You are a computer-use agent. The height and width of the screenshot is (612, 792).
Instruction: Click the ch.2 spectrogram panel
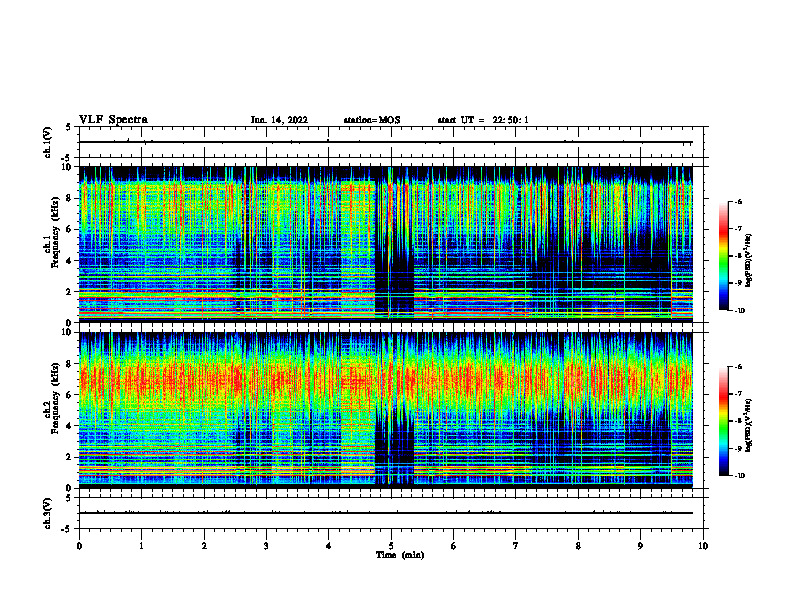pyautogui.click(x=386, y=410)
